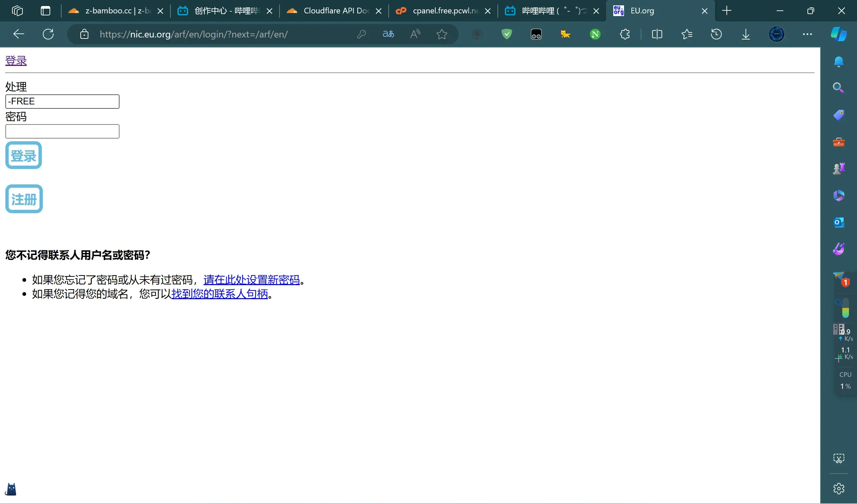Image resolution: width=857 pixels, height=504 pixels.
Task: Open sidebar settings gear icon
Action: tap(839, 489)
